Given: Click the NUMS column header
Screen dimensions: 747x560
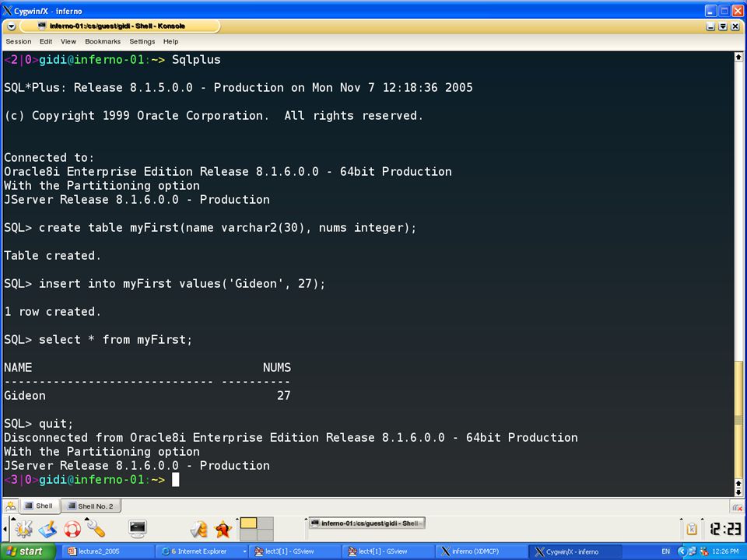Looking at the screenshot, I should pyautogui.click(x=277, y=368).
